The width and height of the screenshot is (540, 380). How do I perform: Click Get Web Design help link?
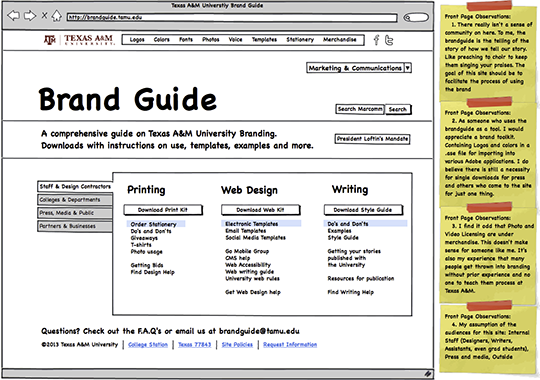tap(253, 292)
